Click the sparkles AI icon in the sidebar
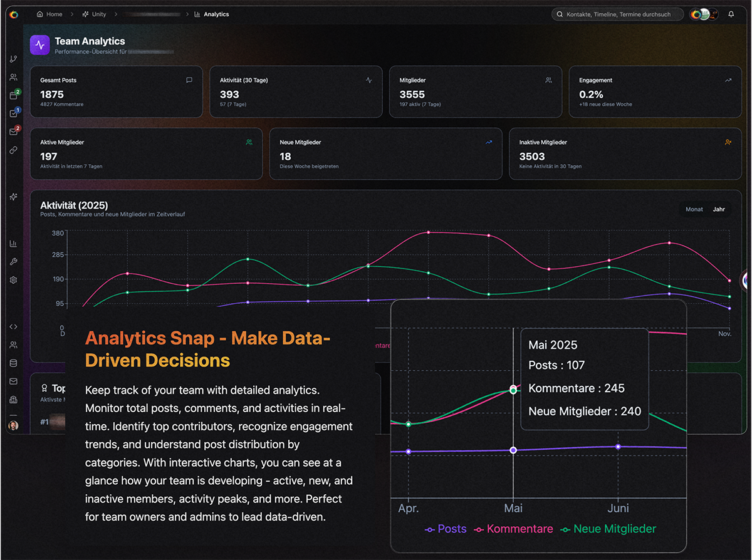Screen dimensions: 752x560 13,197
